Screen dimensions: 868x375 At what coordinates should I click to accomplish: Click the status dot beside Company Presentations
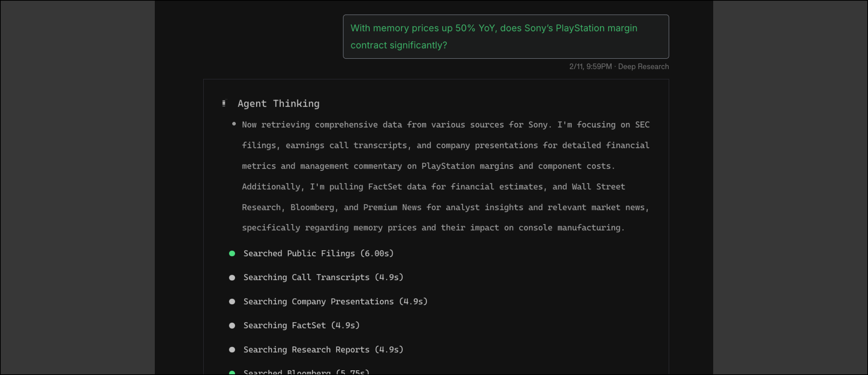tap(232, 302)
